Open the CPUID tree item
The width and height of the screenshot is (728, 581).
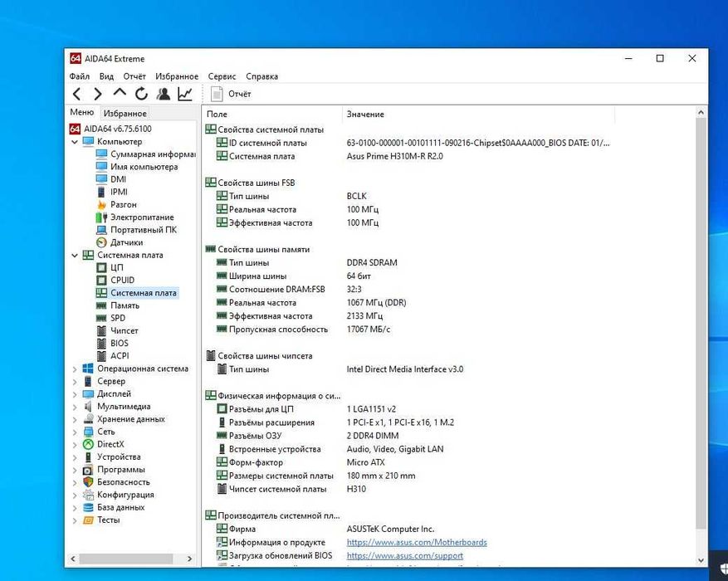(x=115, y=280)
